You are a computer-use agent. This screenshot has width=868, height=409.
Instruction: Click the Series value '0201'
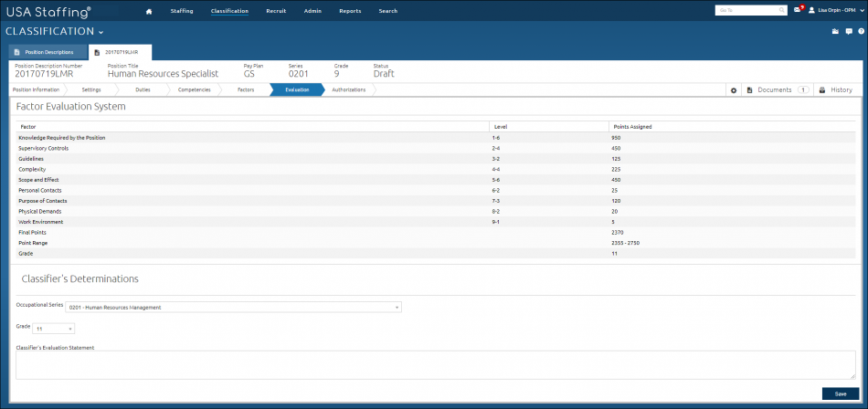(x=299, y=74)
